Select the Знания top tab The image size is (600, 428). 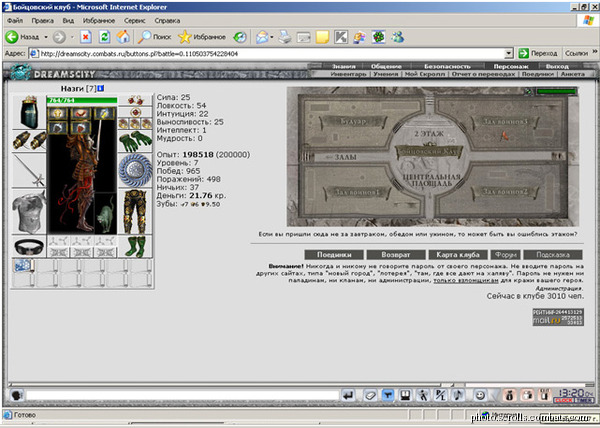(343, 66)
